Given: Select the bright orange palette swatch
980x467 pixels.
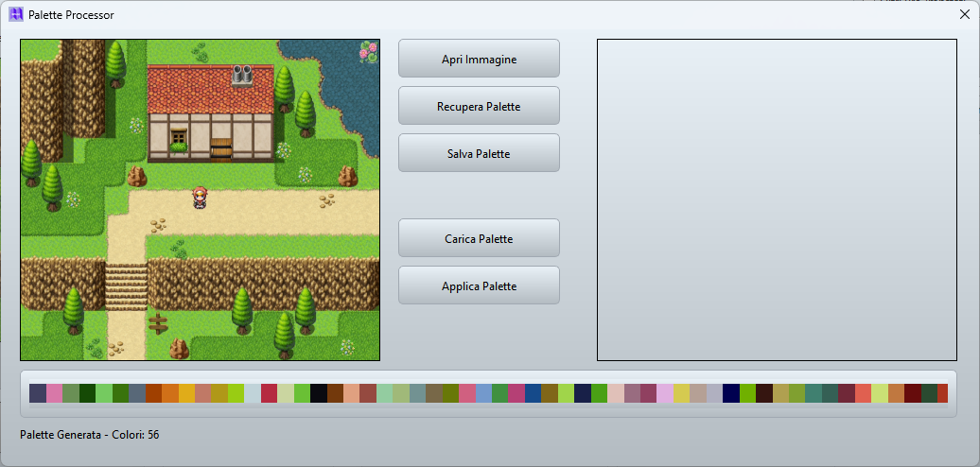Looking at the screenshot, I should (169, 393).
